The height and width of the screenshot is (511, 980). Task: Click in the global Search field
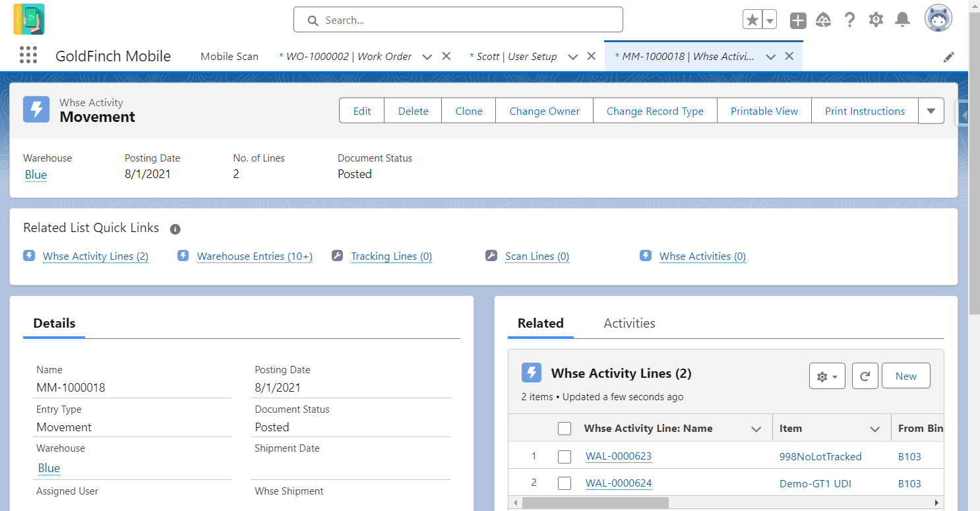[x=458, y=20]
